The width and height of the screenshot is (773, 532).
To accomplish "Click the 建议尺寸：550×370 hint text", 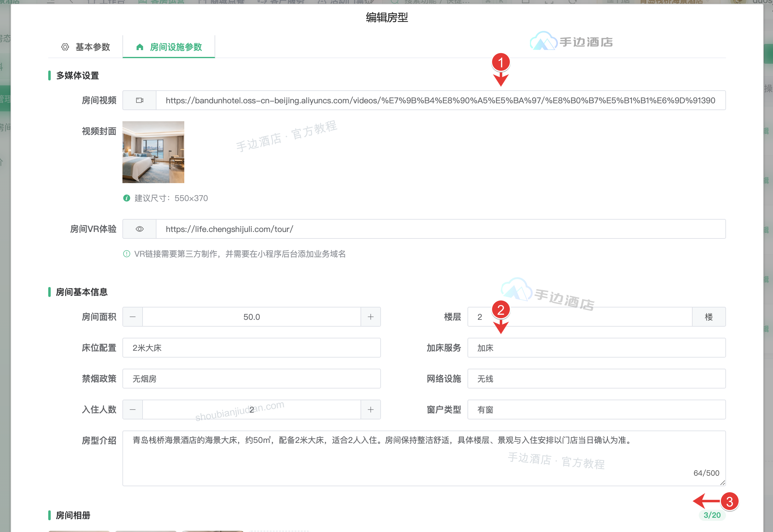I will click(171, 198).
